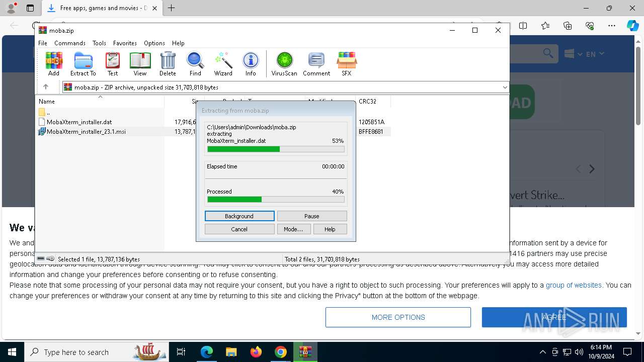Open the notification center icon
The height and width of the screenshot is (362, 644).
point(627,352)
